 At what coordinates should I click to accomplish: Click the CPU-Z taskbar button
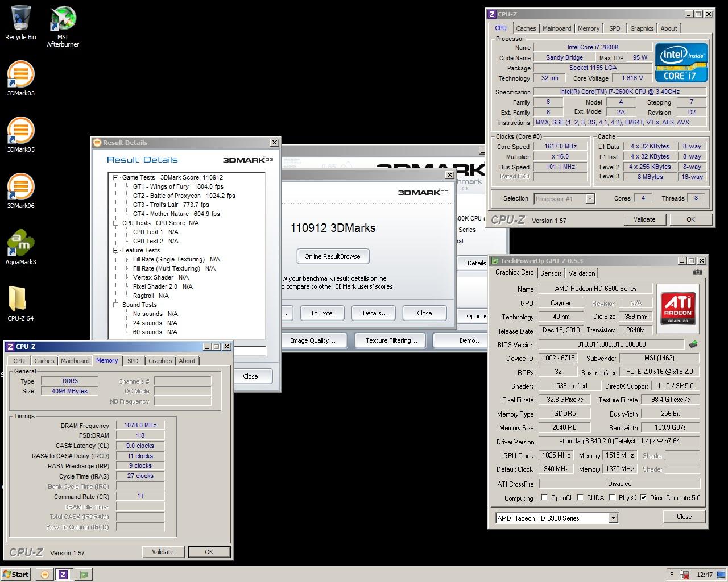click(x=63, y=575)
